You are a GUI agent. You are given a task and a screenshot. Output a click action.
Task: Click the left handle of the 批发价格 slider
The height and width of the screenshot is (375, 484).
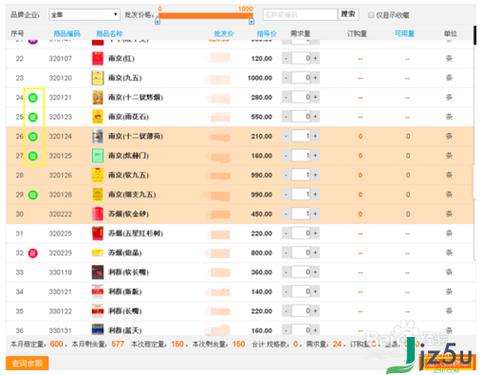pos(158,22)
